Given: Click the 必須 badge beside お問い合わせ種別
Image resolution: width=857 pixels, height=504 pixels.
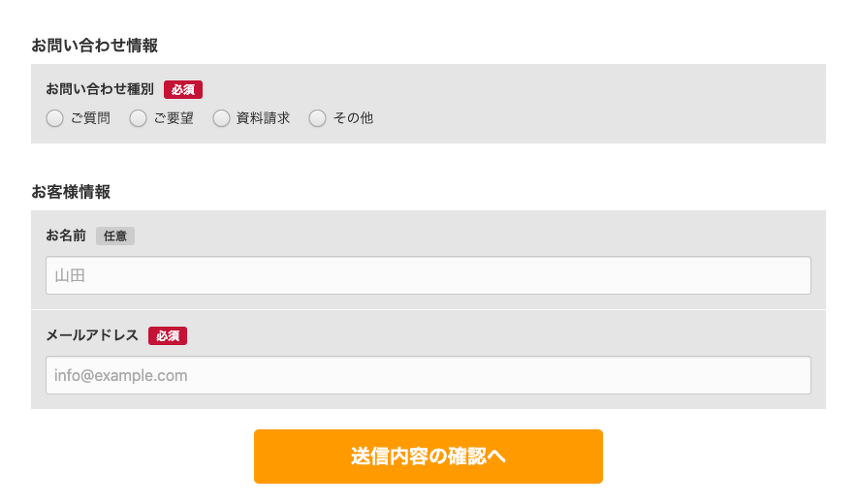Looking at the screenshot, I should tap(183, 89).
